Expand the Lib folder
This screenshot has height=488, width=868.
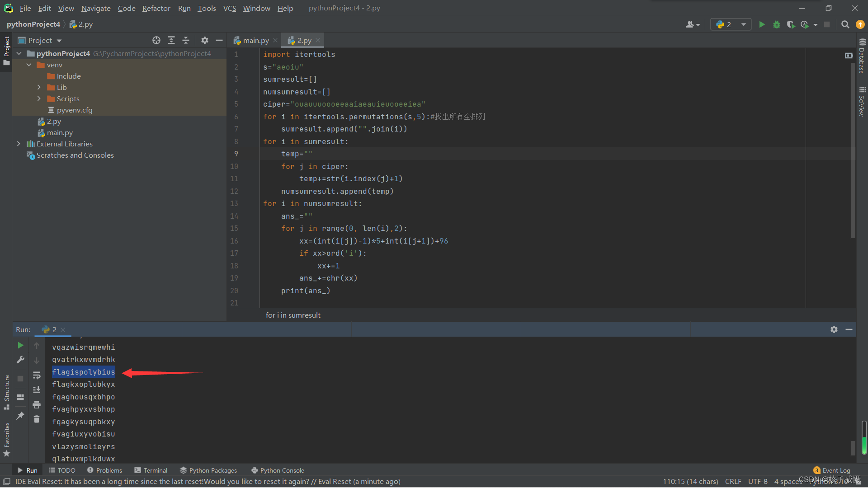[x=39, y=87]
